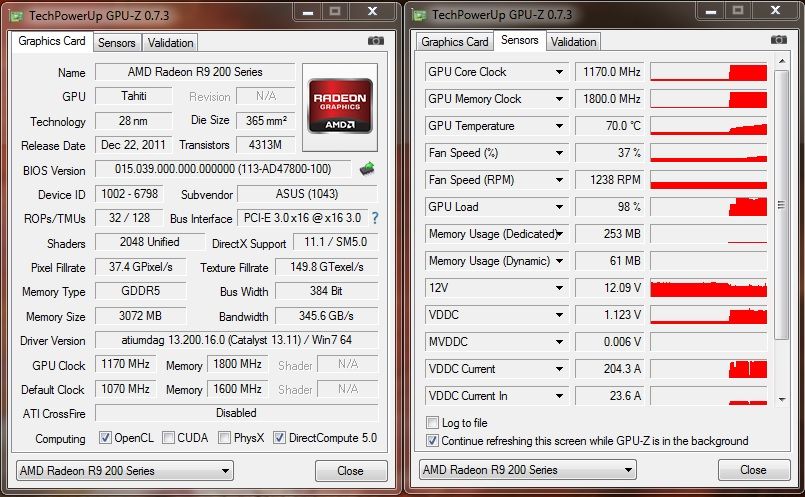Click the sensors list vertical scrollbar

point(782,205)
